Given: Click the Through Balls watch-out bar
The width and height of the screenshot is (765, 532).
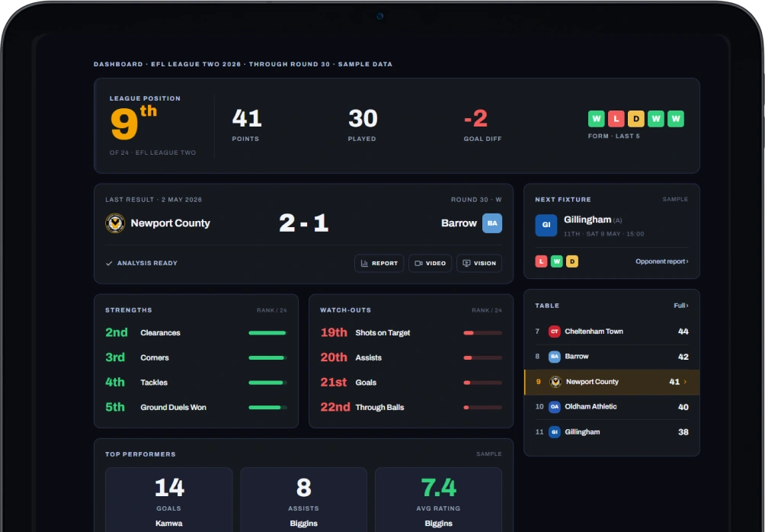Looking at the screenshot, I should pos(482,407).
